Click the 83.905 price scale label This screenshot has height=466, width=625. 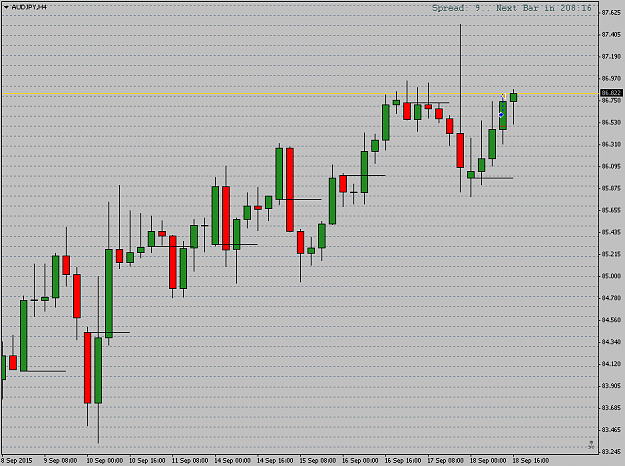[x=611, y=385]
